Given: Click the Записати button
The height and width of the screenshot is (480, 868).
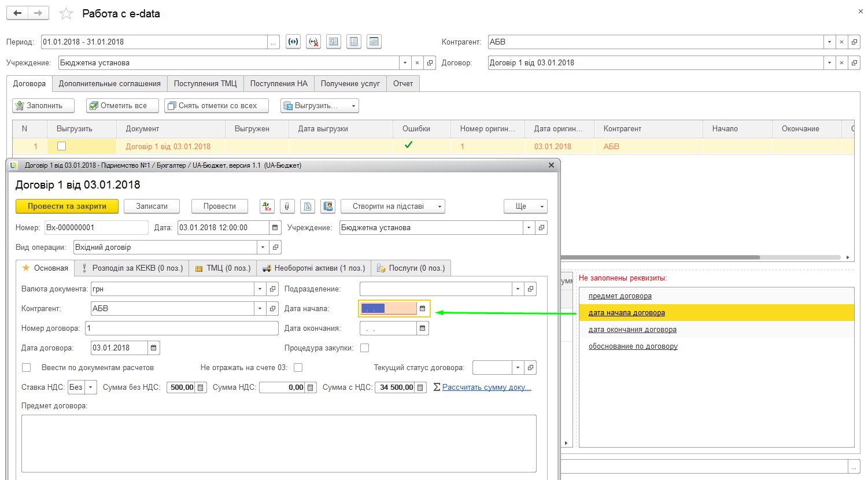Looking at the screenshot, I should [x=152, y=206].
